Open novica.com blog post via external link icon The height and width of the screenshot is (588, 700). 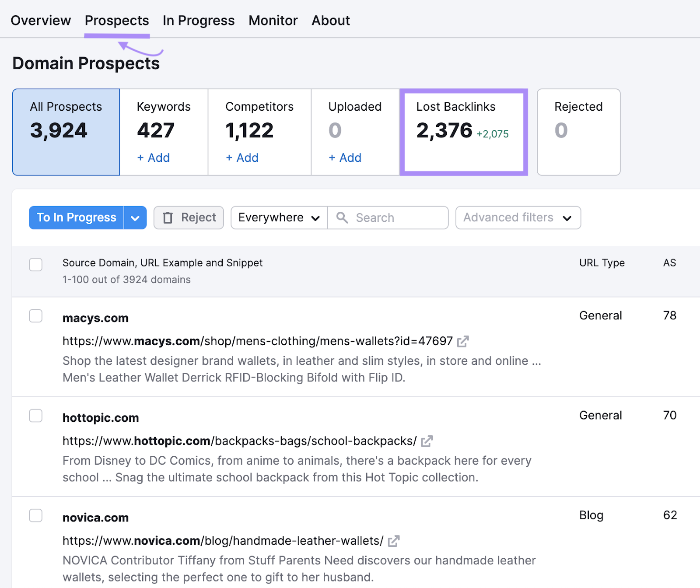coord(393,541)
